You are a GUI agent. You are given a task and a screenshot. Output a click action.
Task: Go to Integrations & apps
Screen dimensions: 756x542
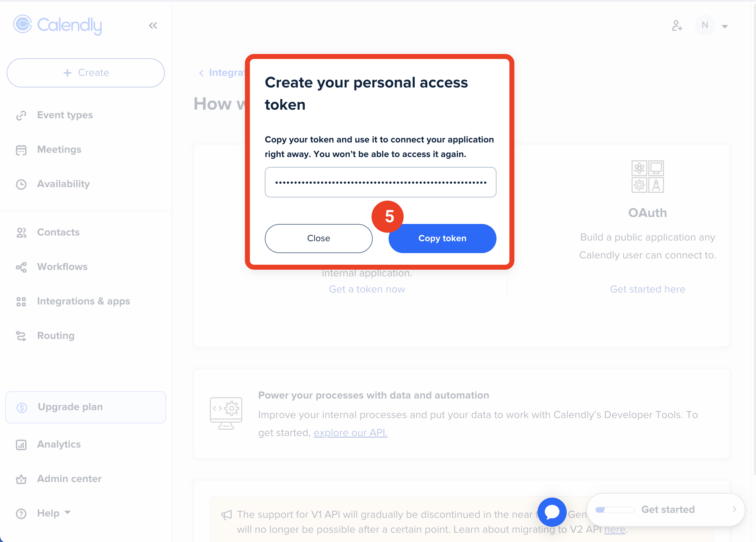click(83, 301)
